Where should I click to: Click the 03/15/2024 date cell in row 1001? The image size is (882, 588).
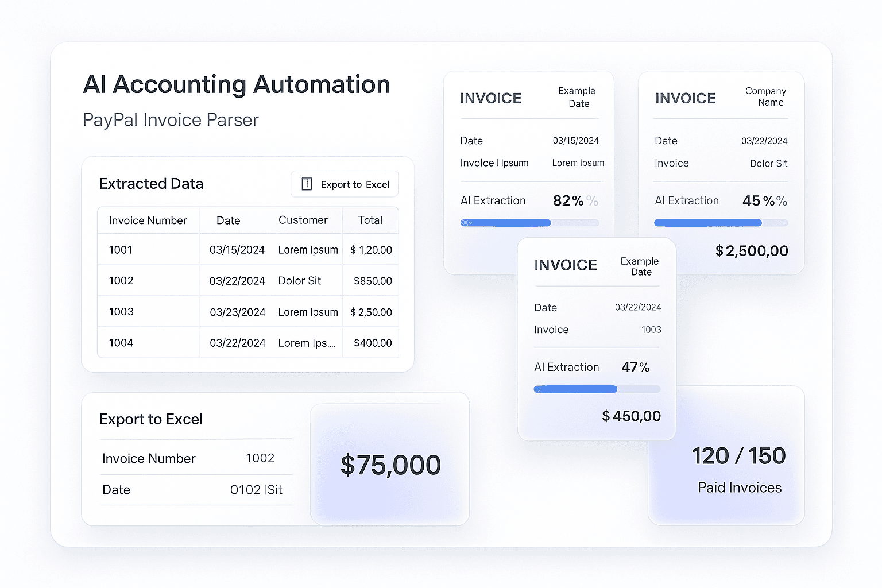(x=237, y=250)
